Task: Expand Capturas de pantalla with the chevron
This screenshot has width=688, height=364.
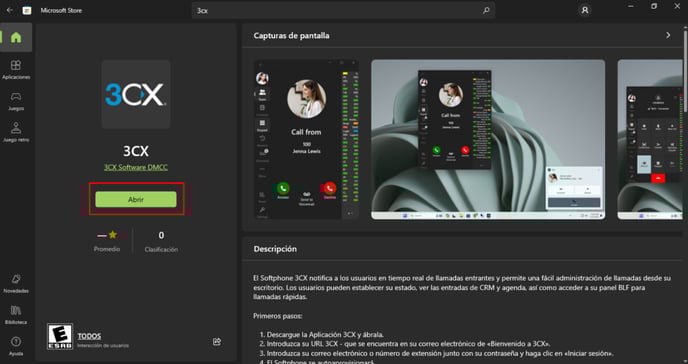Action: pos(668,35)
